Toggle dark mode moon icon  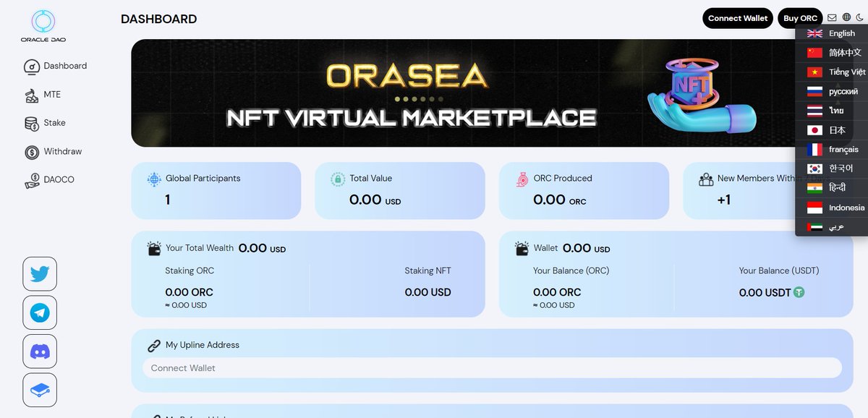pos(859,18)
